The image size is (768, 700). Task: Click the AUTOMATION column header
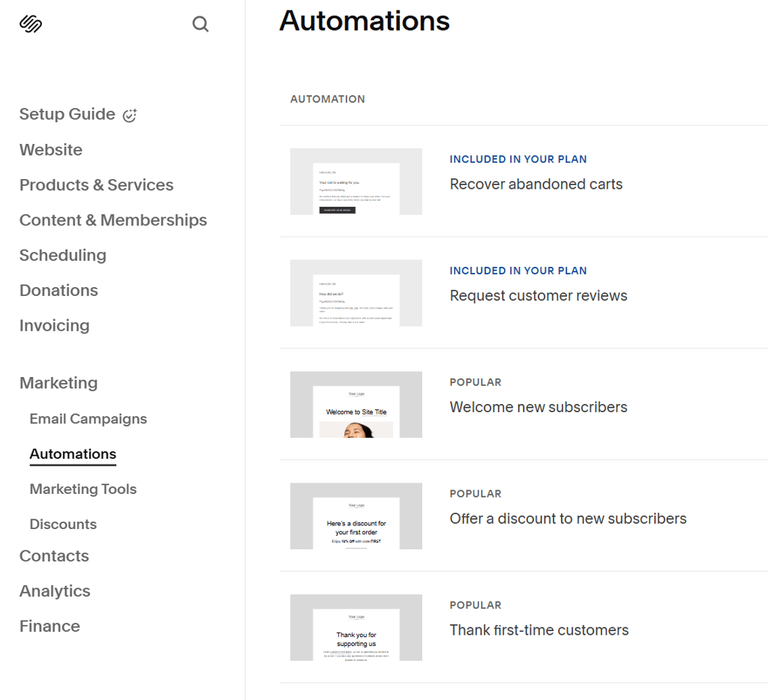(328, 100)
